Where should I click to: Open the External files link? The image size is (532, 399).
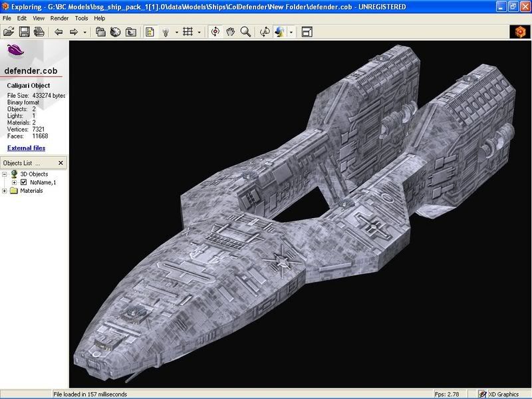pyautogui.click(x=26, y=148)
